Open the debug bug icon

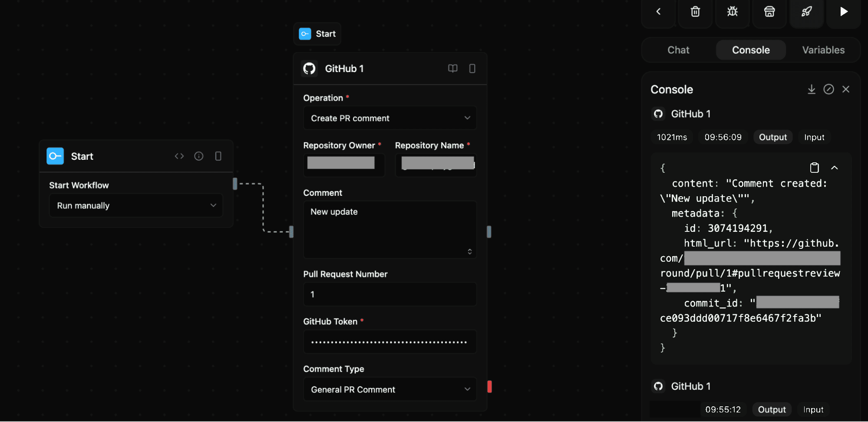tap(732, 12)
